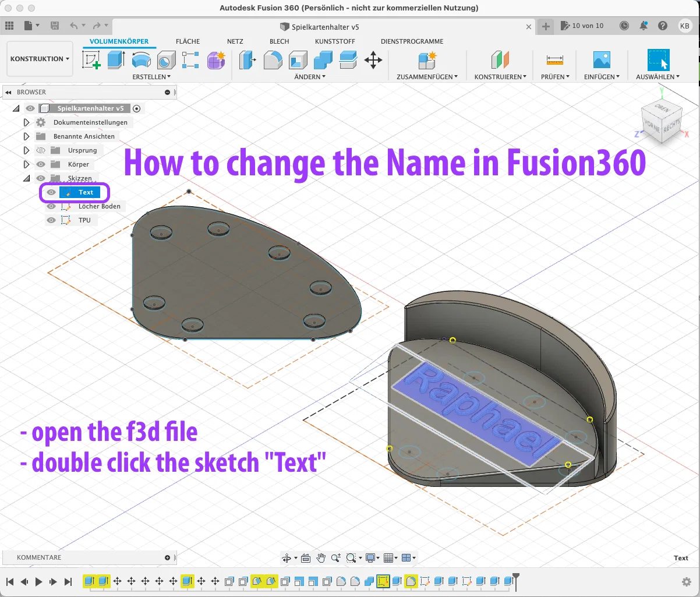Open the ERSTELLEN dropdown menu
Screen dimensions: 700x597
[x=151, y=77]
